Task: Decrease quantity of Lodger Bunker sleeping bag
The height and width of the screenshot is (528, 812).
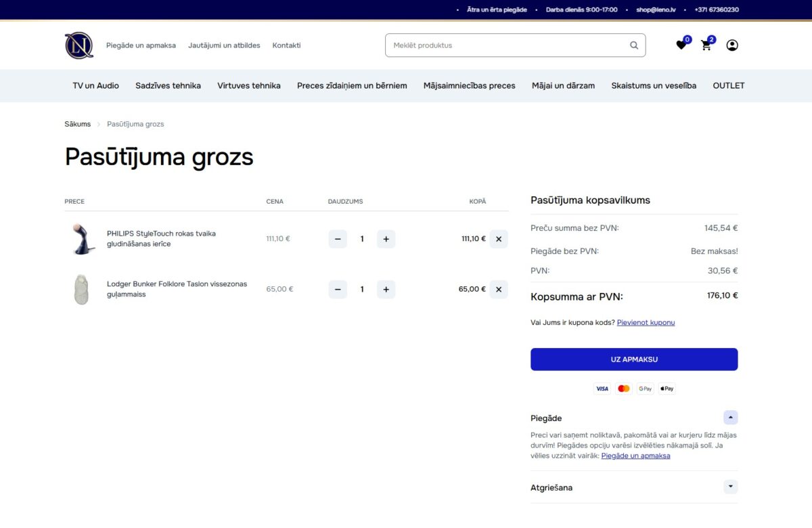Action: [x=338, y=289]
